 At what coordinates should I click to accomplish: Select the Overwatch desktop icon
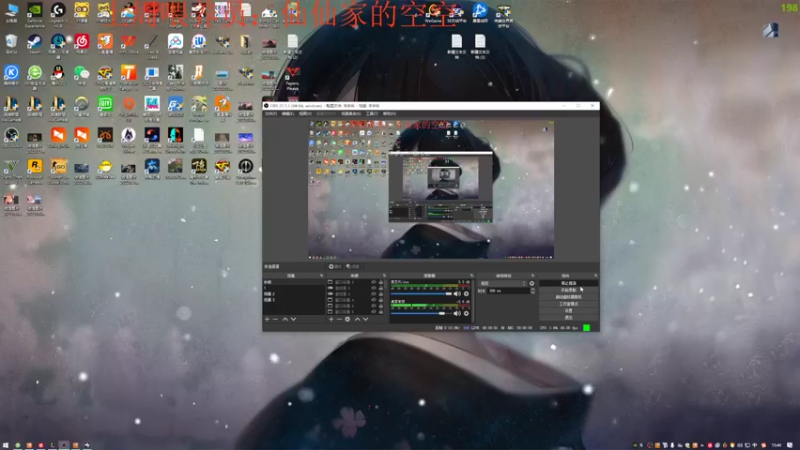[82, 105]
